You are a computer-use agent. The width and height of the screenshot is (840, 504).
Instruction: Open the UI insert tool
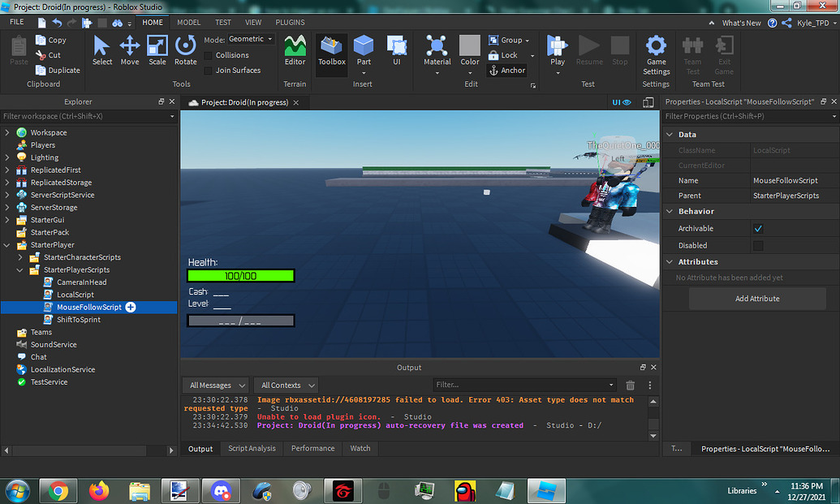(x=396, y=51)
